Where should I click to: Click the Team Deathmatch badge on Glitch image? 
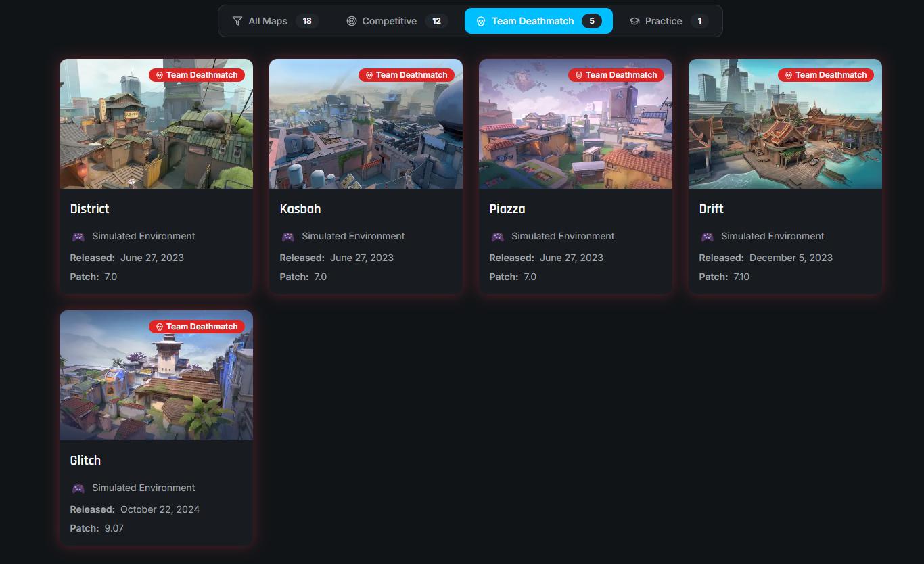click(x=197, y=327)
